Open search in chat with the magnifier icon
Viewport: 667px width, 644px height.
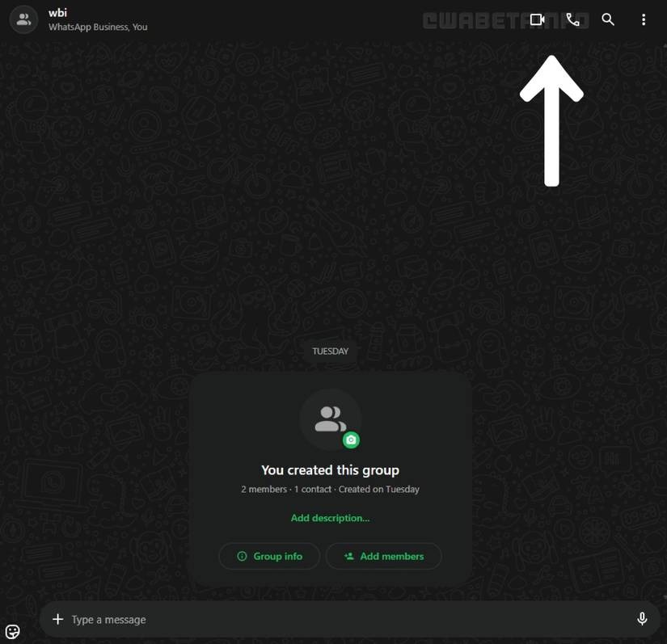pyautogui.click(x=608, y=19)
